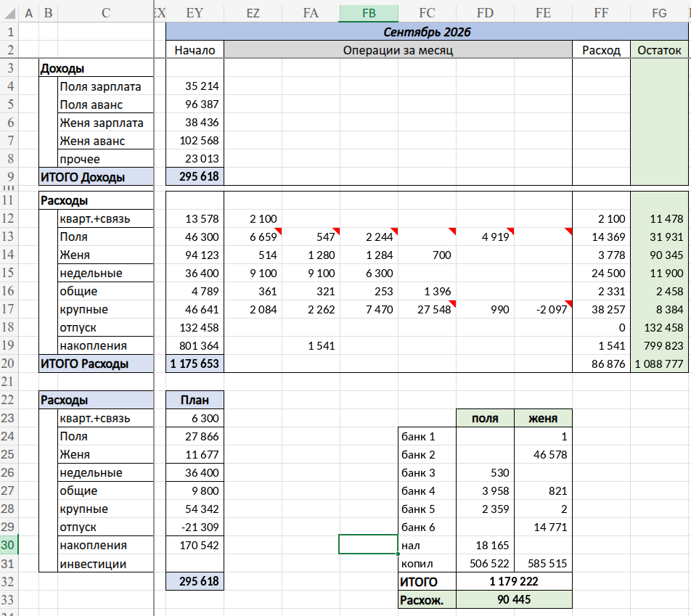Select column C header

(x=106, y=13)
